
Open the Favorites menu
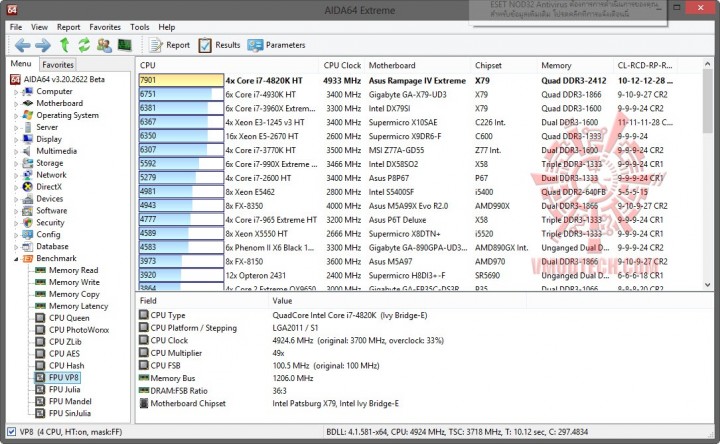tap(105, 27)
